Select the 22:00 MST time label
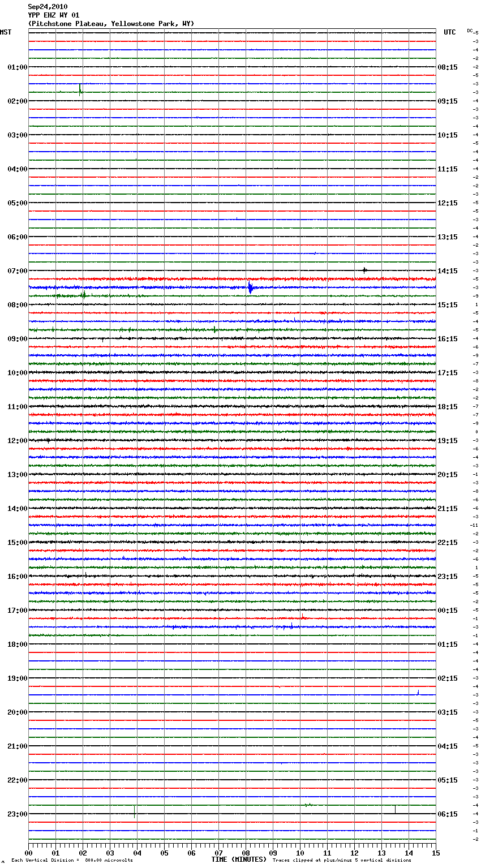Image resolution: width=481 pixels, height=868 pixels. pyautogui.click(x=17, y=780)
